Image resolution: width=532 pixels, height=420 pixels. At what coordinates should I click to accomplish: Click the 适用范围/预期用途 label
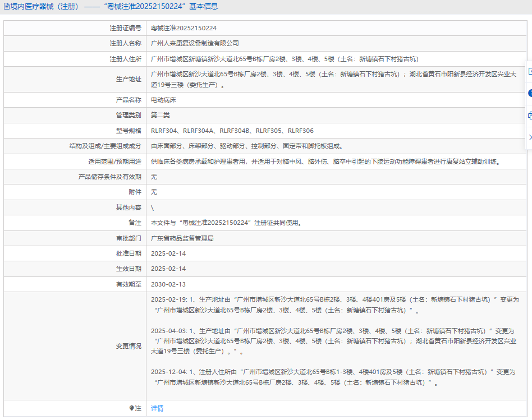tap(114, 161)
